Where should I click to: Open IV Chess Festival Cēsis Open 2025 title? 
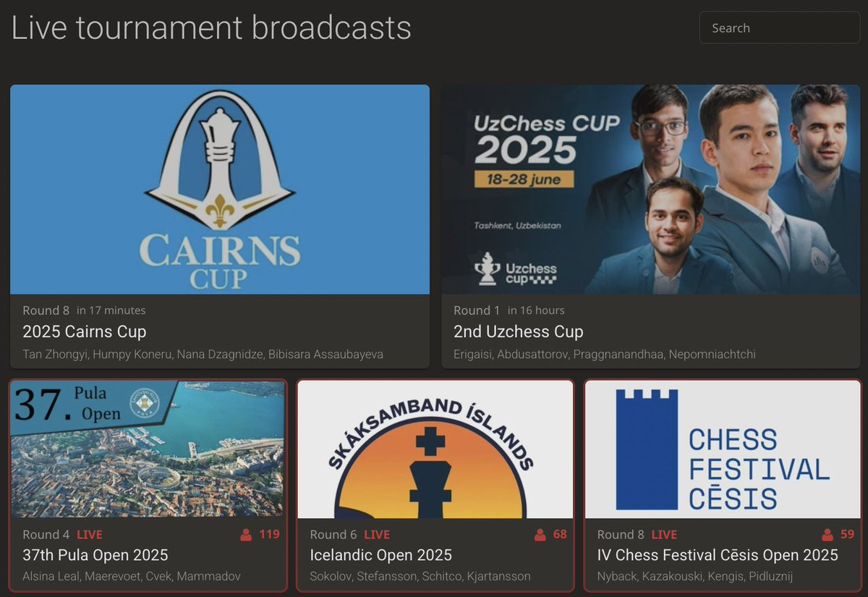718,555
